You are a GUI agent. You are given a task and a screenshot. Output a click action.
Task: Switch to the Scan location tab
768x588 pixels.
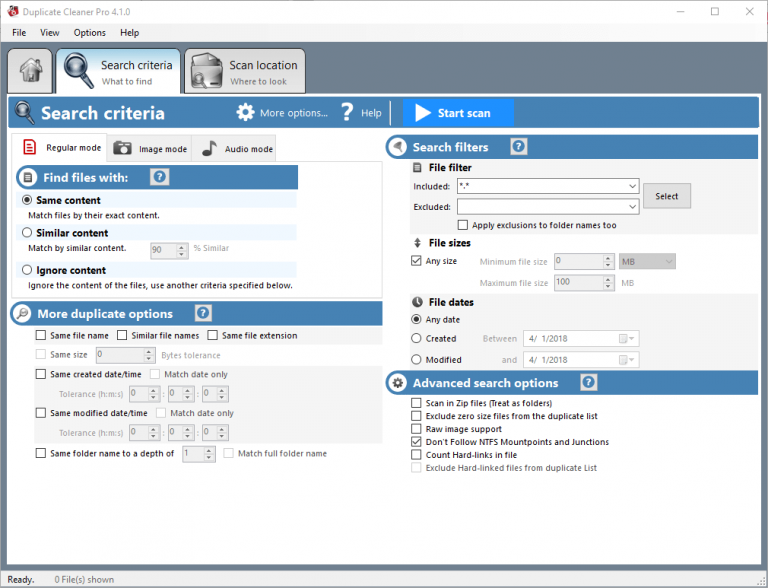click(x=245, y=72)
